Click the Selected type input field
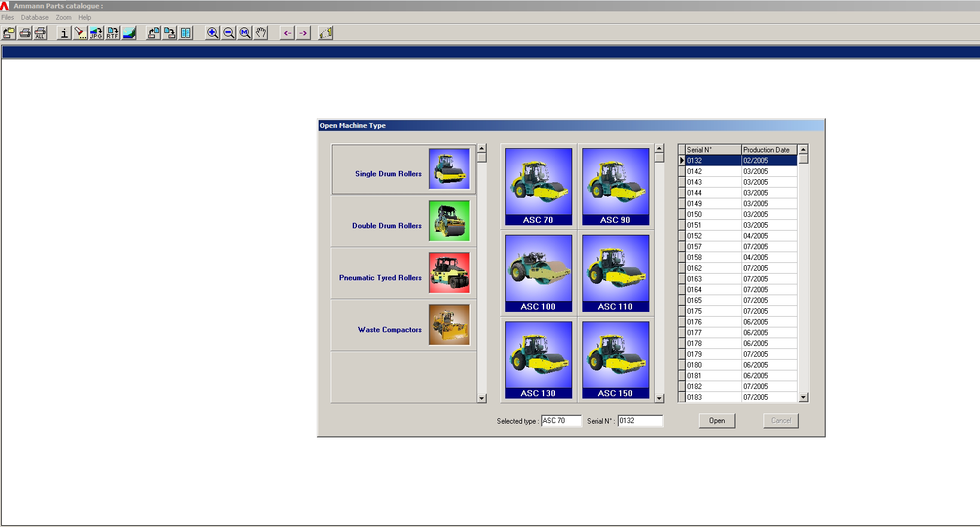Image resolution: width=980 pixels, height=527 pixels. tap(561, 421)
